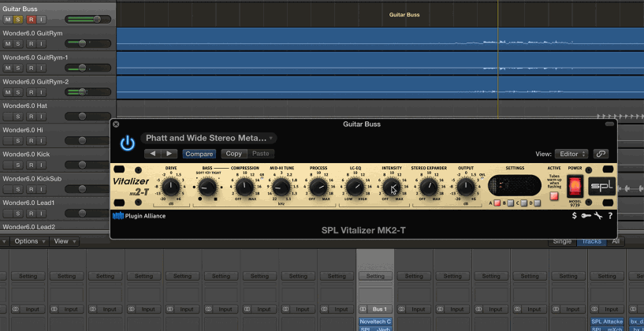The image size is (644, 331).
Task: Click the Compare button
Action: tap(199, 154)
